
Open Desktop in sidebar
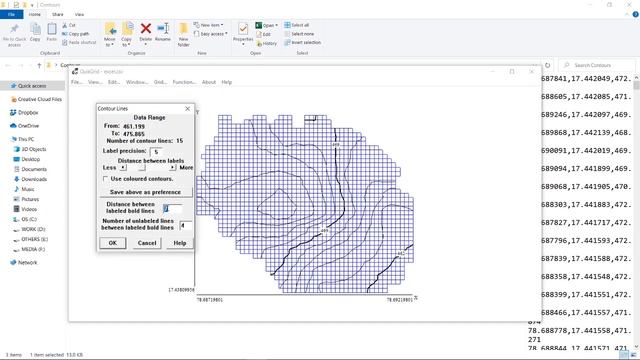tap(27, 159)
